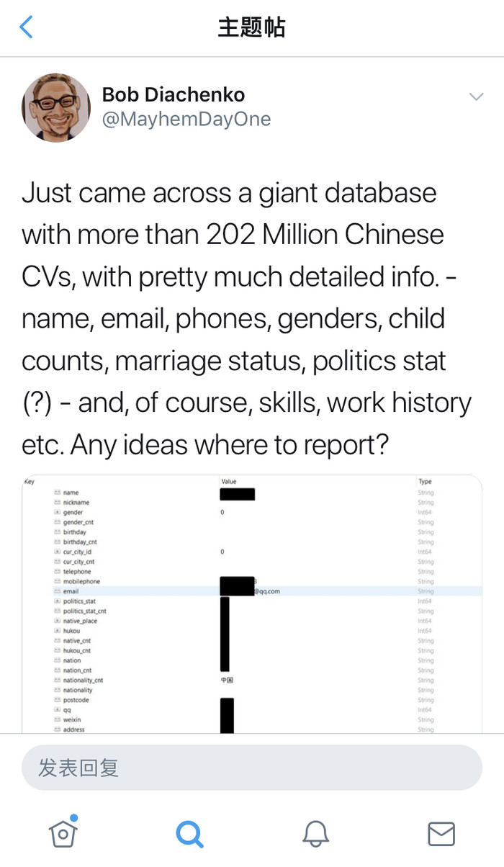Image resolution: width=504 pixels, height=867 pixels.
Task: Select the highlighted email row in screenshot
Action: click(x=144, y=591)
